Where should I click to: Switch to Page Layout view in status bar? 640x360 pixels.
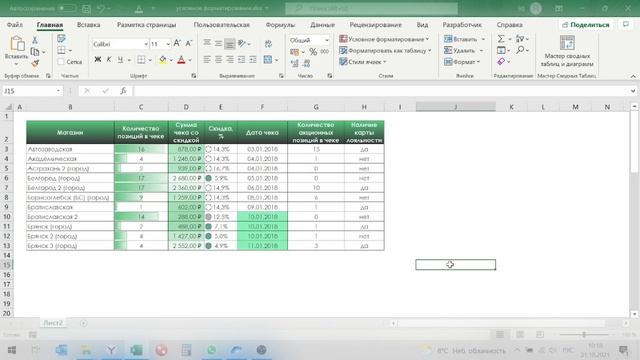pos(520,335)
